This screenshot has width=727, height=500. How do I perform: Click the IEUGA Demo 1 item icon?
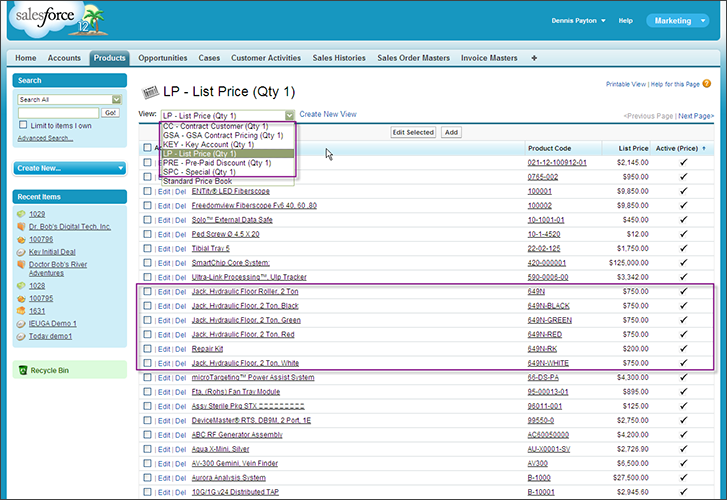(21, 324)
